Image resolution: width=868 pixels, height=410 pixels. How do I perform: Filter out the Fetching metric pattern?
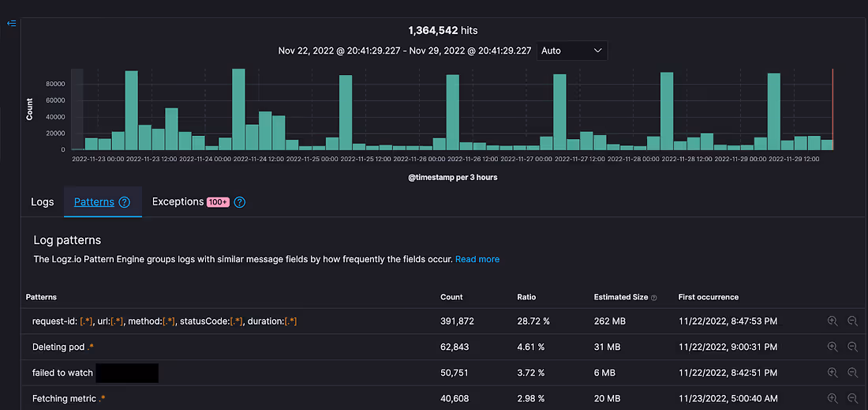(852, 398)
